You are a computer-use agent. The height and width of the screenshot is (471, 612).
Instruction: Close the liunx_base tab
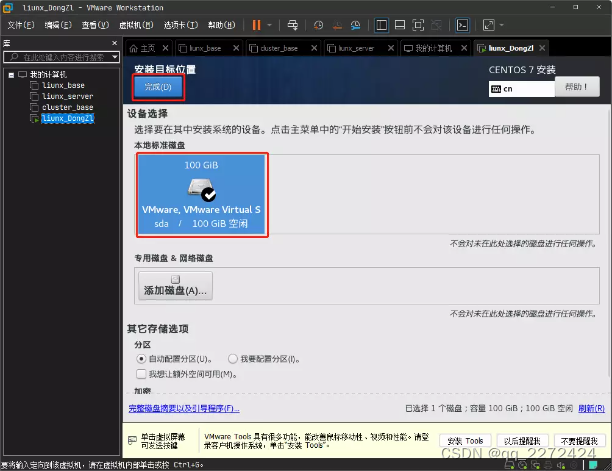pyautogui.click(x=236, y=48)
